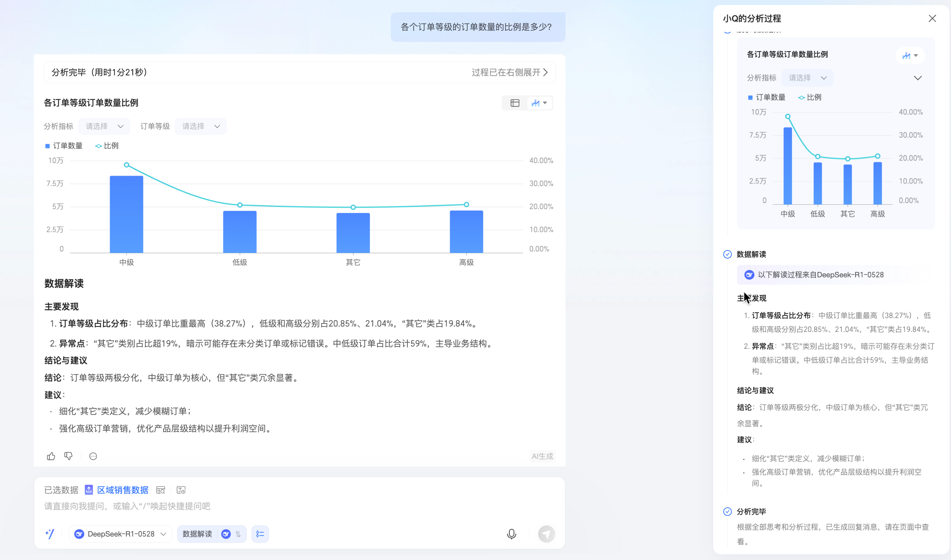Toggle 订单数量 legend in the side panel chart

[x=767, y=97]
